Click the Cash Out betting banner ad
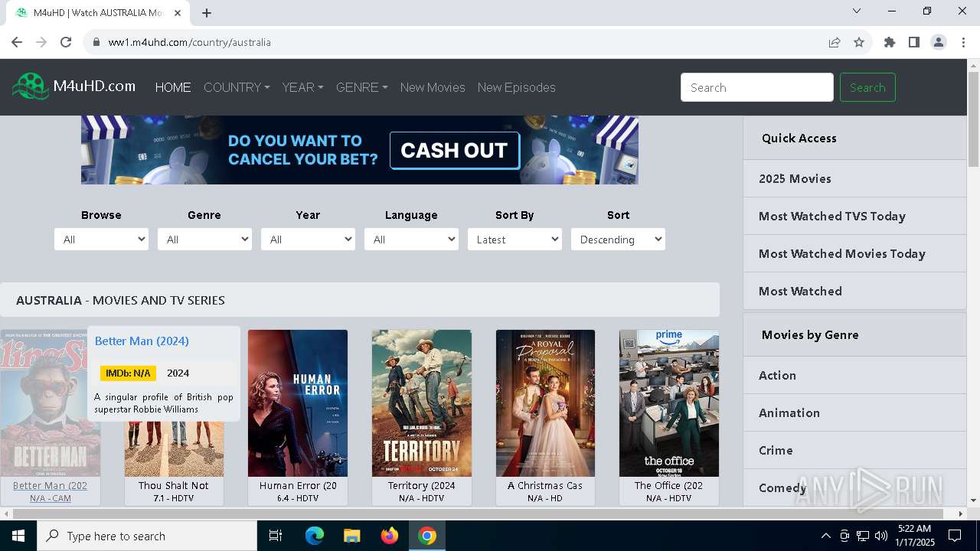The image size is (980, 551). click(360, 150)
